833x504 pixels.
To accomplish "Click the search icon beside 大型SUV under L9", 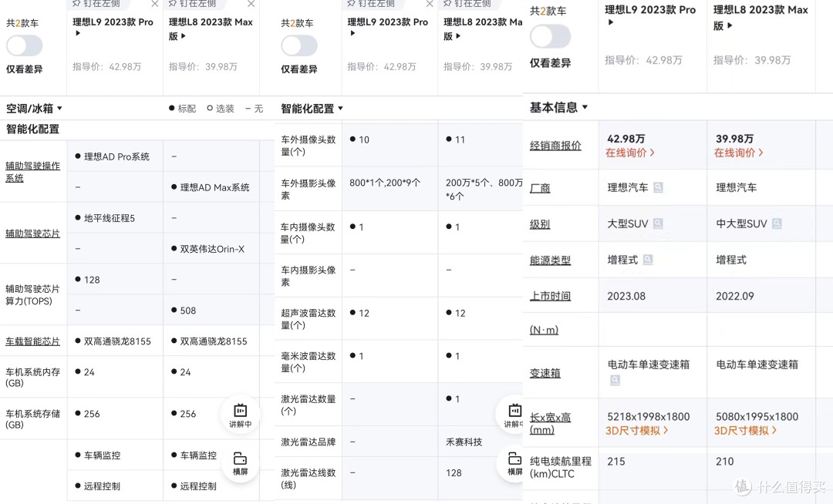I will [x=658, y=223].
